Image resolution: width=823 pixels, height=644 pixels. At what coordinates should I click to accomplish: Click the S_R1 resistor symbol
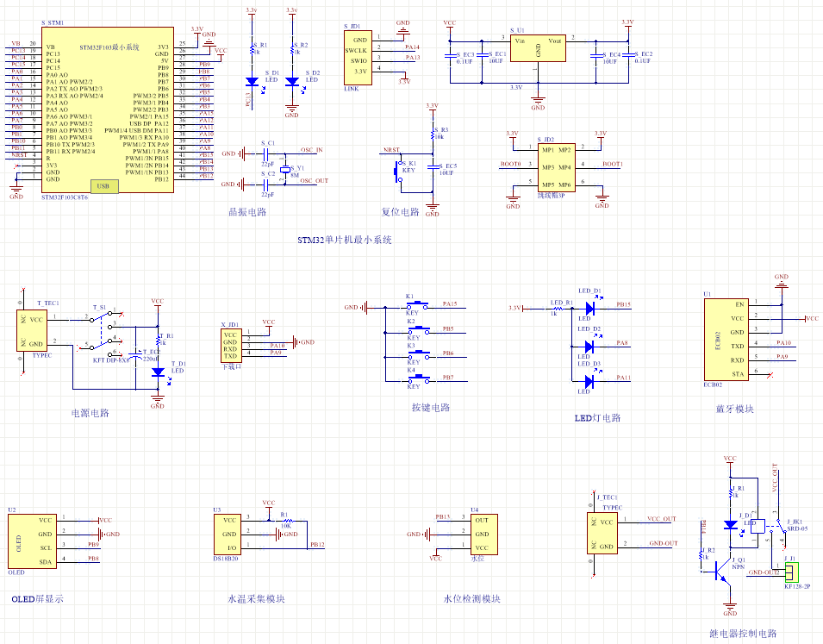[x=253, y=49]
